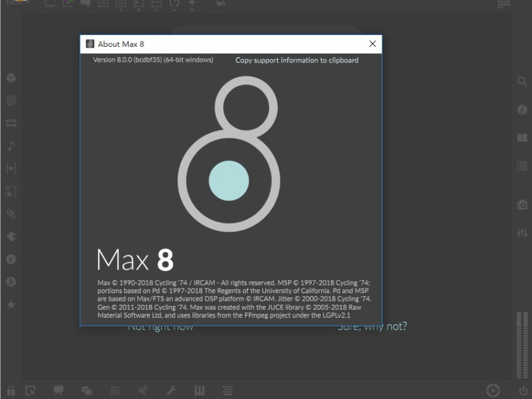
Task: Open the Reference book icon in right sidebar
Action: [522, 138]
